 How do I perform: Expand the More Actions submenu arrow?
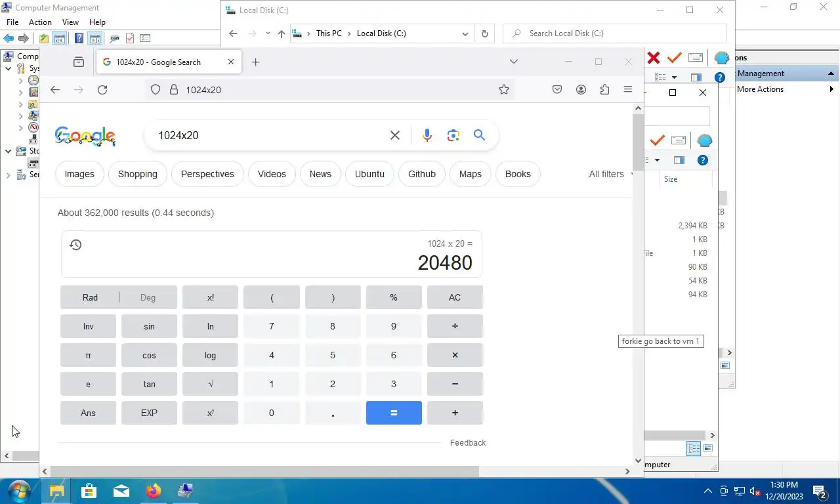coord(832,89)
